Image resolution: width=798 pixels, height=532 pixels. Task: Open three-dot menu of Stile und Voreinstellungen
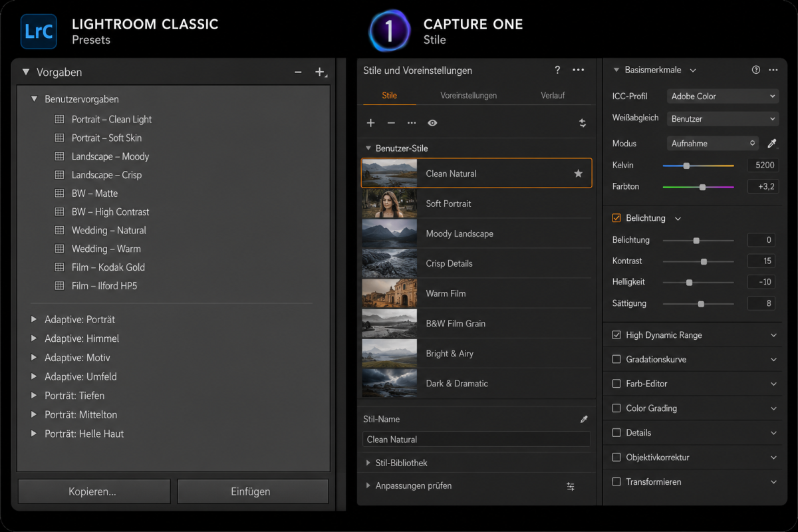(x=579, y=70)
